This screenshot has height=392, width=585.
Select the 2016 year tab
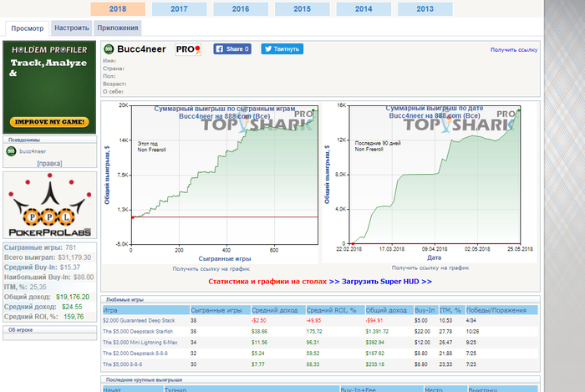coord(241,9)
